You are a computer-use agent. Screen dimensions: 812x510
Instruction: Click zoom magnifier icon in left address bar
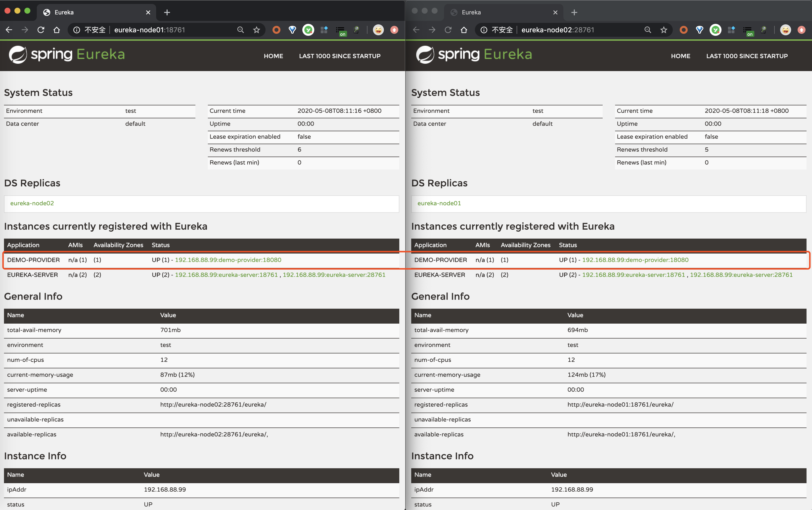pyautogui.click(x=240, y=30)
